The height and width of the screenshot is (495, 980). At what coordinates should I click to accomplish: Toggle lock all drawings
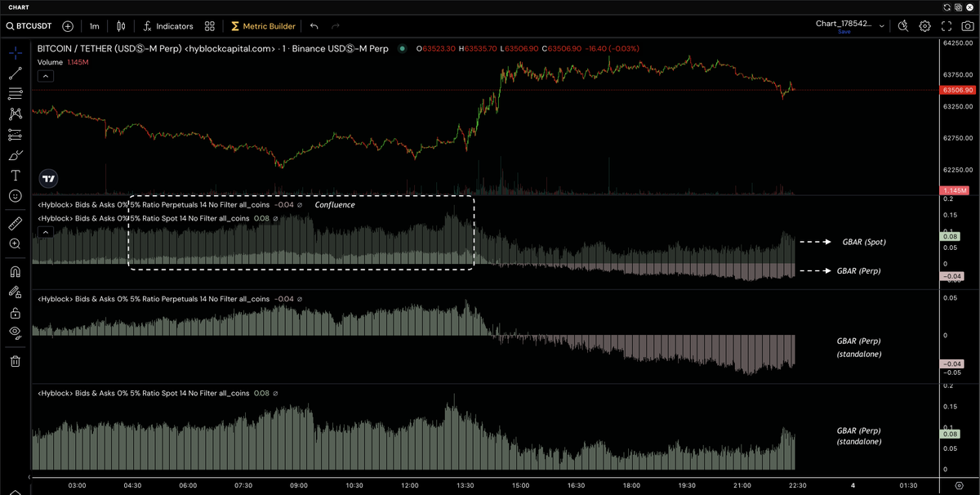pyautogui.click(x=16, y=312)
